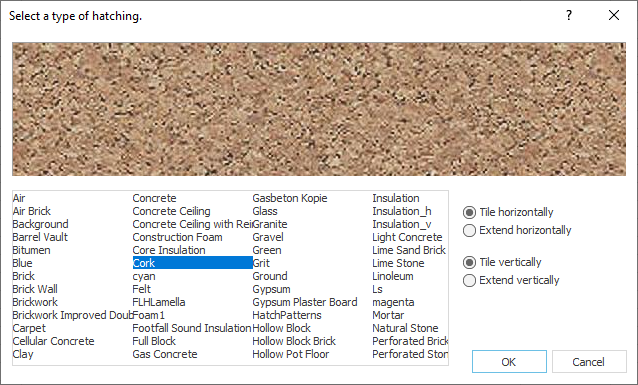Viewport: 638px width, 385px height.
Task: Select Insulation_v entry
Action: pos(402,224)
